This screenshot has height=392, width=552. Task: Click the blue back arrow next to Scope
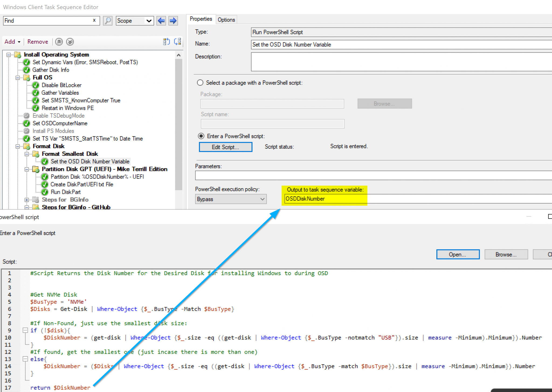161,20
